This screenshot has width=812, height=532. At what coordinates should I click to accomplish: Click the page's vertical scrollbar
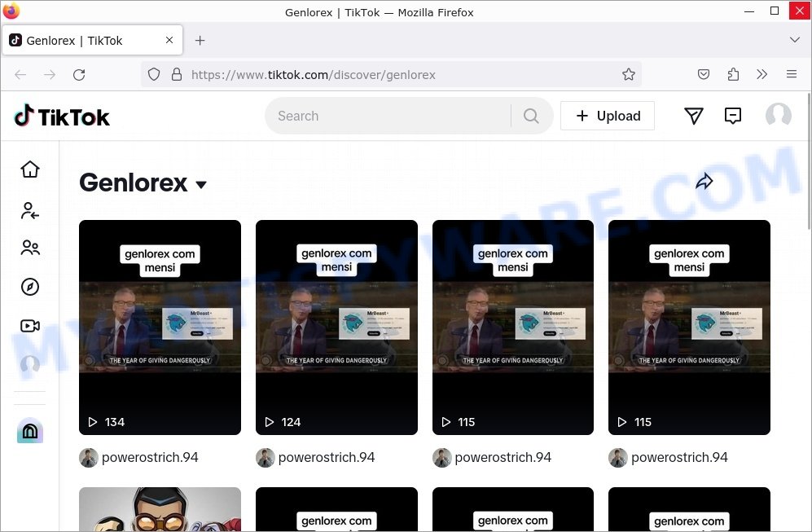click(809, 160)
